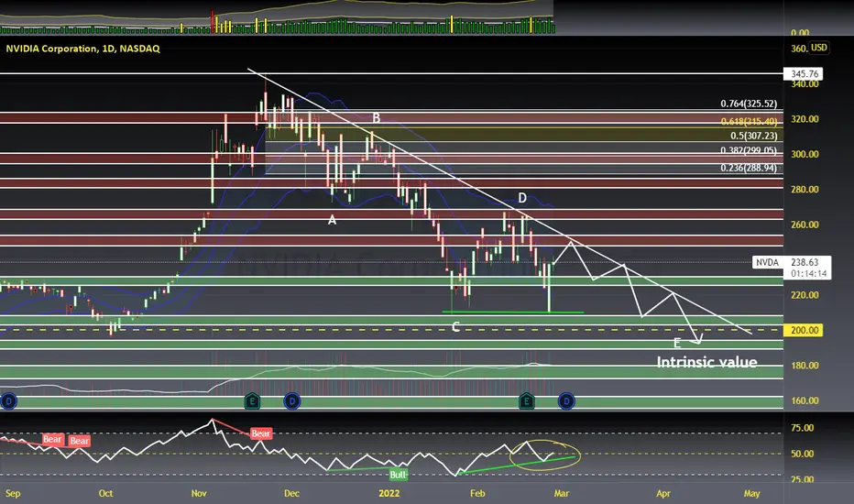Click 320.00 on the price axis
The height and width of the screenshot is (504, 854).
point(805,119)
